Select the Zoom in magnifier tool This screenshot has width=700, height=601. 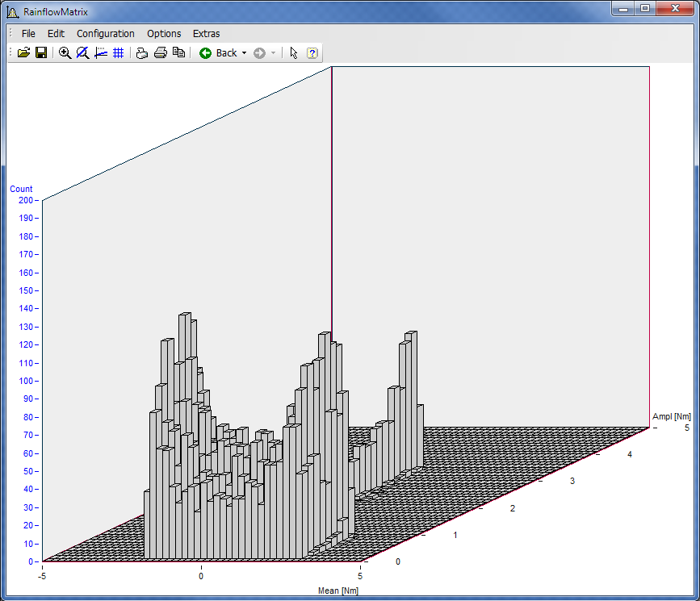tap(65, 53)
